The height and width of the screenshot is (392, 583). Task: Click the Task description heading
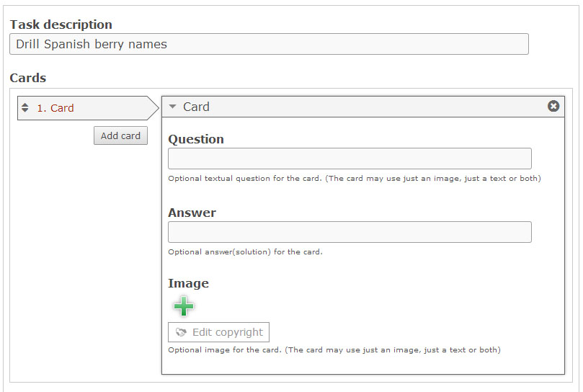[x=61, y=24]
